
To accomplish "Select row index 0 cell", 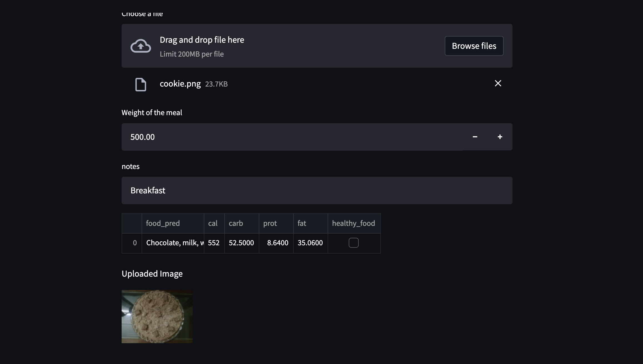I will (x=132, y=243).
